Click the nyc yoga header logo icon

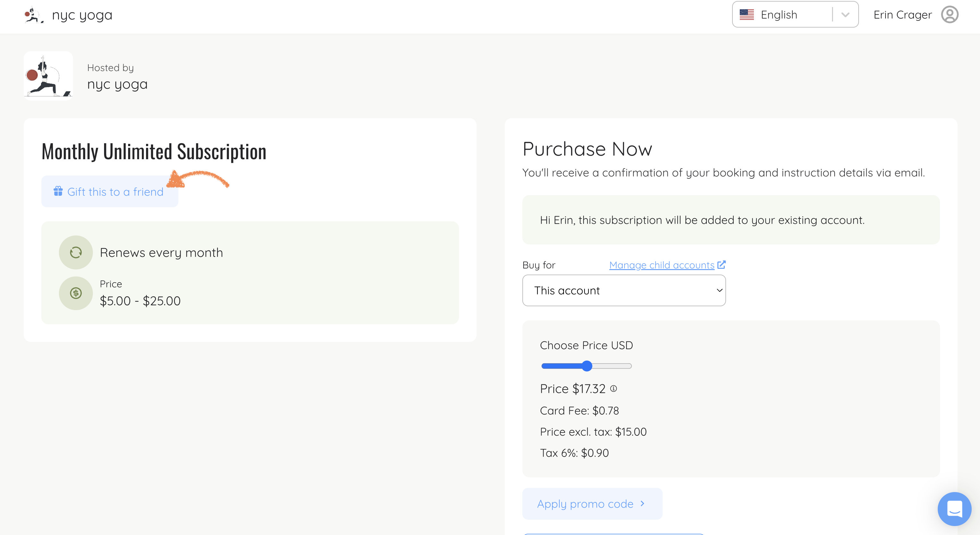(x=34, y=15)
